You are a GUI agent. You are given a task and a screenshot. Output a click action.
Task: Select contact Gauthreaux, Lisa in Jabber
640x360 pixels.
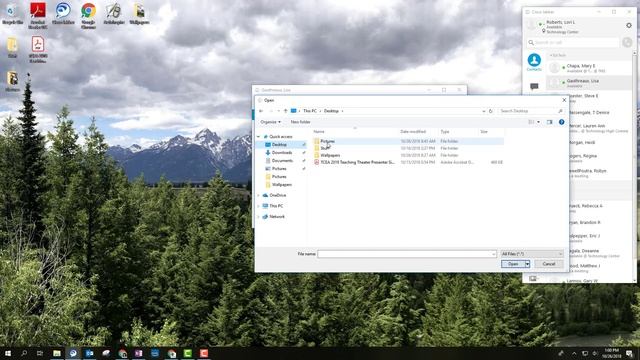click(589, 83)
